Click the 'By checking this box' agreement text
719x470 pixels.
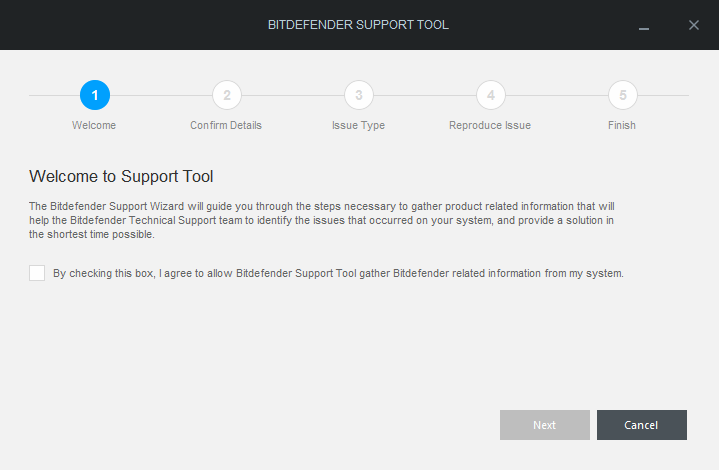[x=338, y=273]
